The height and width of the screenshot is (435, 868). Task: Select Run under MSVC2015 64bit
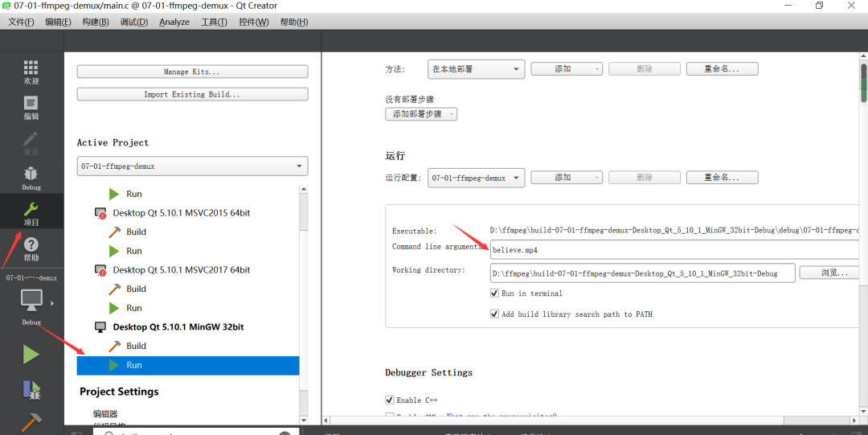[134, 251]
